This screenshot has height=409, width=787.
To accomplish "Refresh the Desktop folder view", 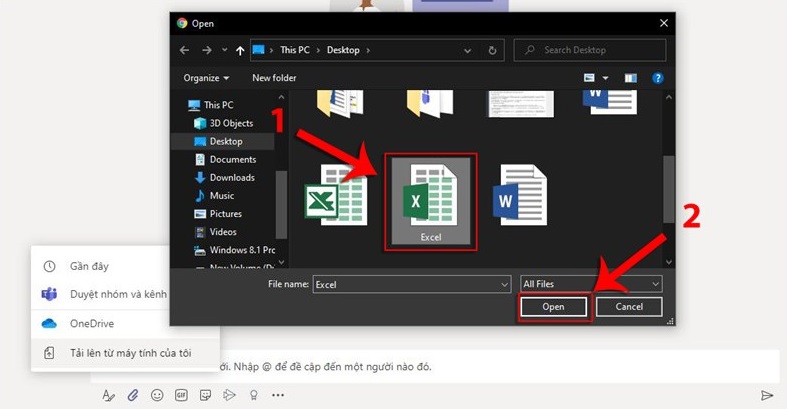I will click(x=492, y=50).
